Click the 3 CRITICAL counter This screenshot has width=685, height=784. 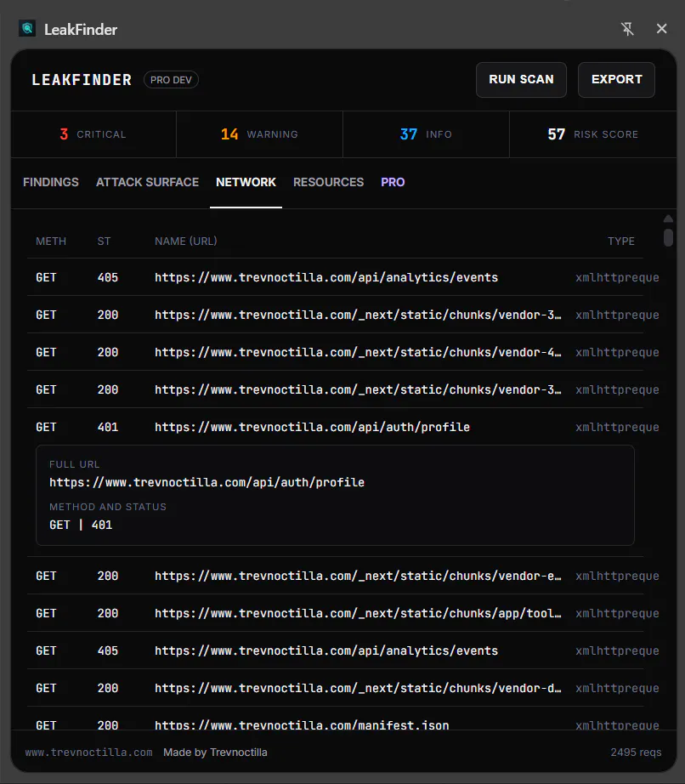[93, 134]
